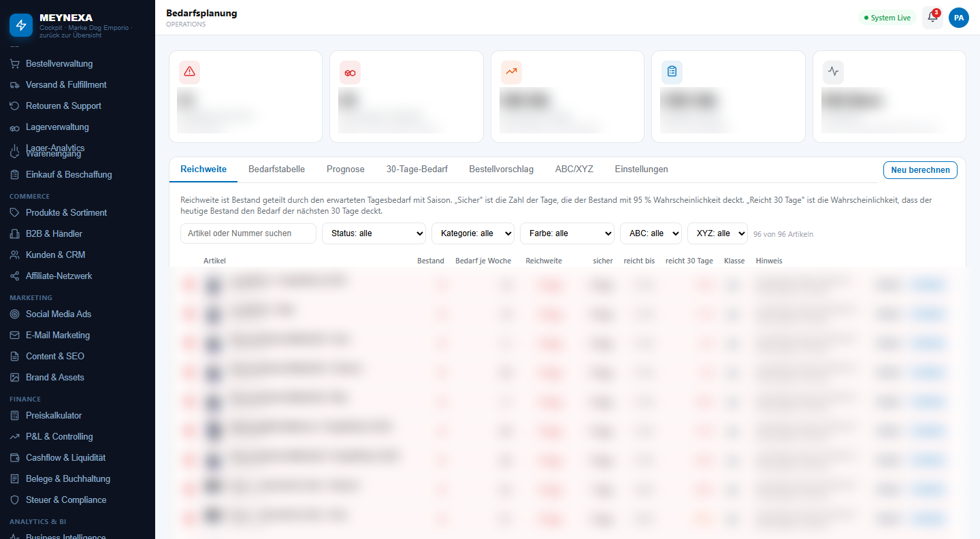Click the truck icon beside Versand & Fulfillment
Image resolution: width=980 pixels, height=539 pixels.
coord(14,85)
